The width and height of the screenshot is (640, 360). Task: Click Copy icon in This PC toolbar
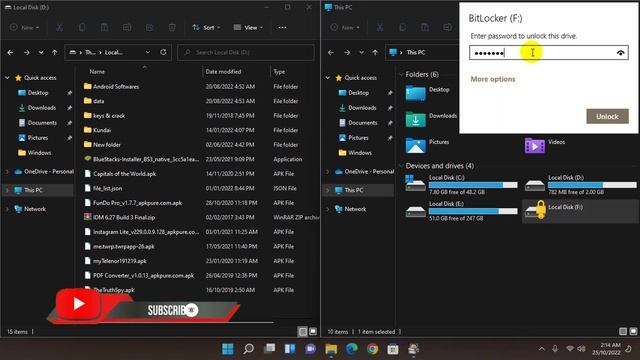pyautogui.click(x=402, y=27)
